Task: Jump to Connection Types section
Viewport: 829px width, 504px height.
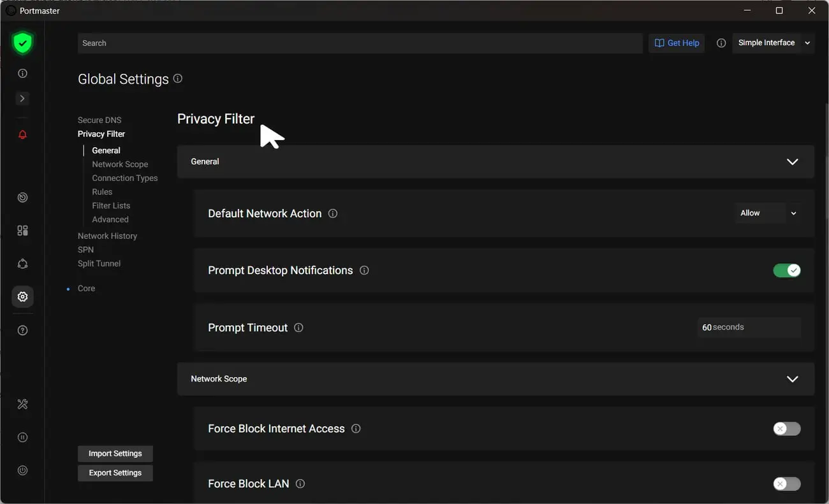Action: tap(124, 178)
